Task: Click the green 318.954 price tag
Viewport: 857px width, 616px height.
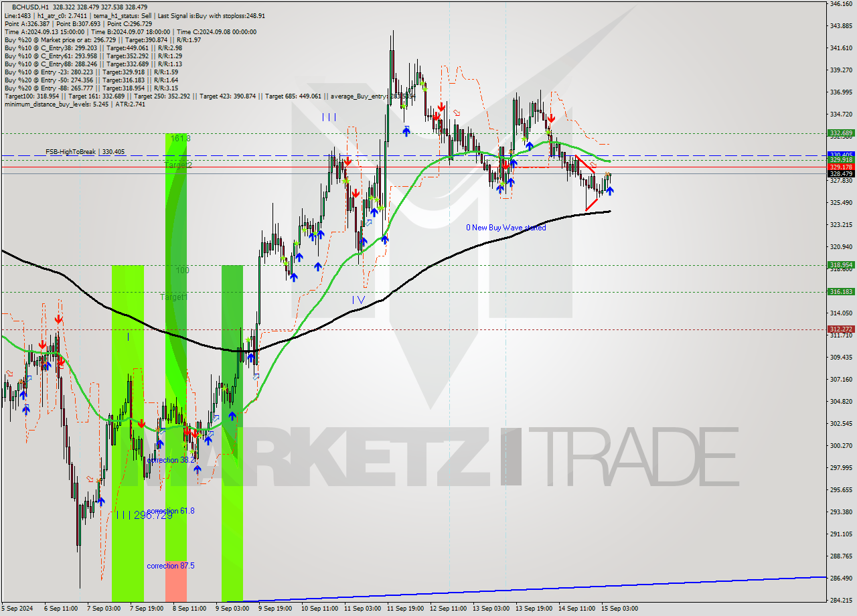Action: pos(841,265)
